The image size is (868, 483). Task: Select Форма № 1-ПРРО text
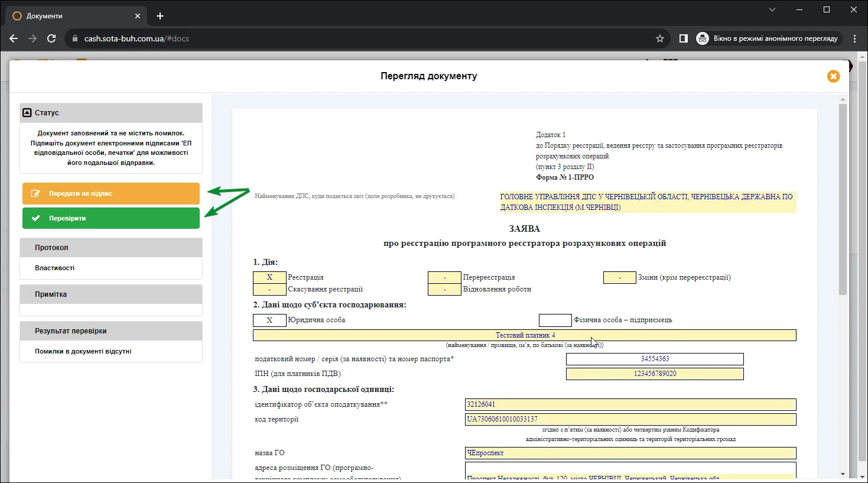click(x=565, y=177)
